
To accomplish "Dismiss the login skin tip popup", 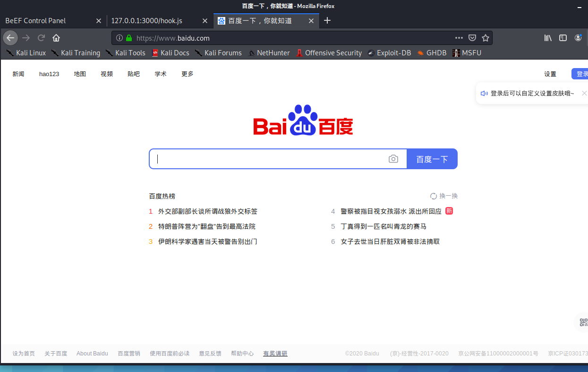I will coord(584,93).
